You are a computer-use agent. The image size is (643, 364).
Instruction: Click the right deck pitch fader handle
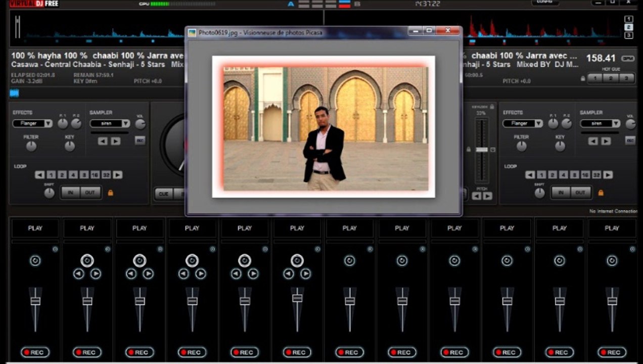[x=482, y=150]
